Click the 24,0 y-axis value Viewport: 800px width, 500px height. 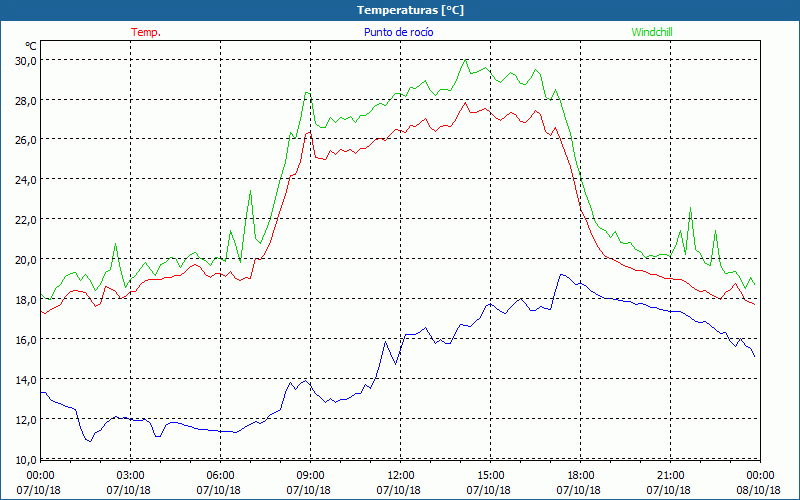(26, 180)
